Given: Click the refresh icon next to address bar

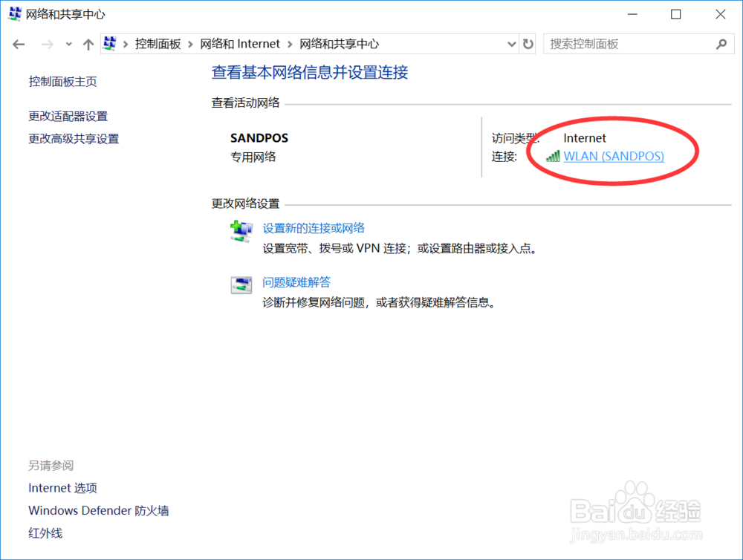Looking at the screenshot, I should click(x=528, y=44).
